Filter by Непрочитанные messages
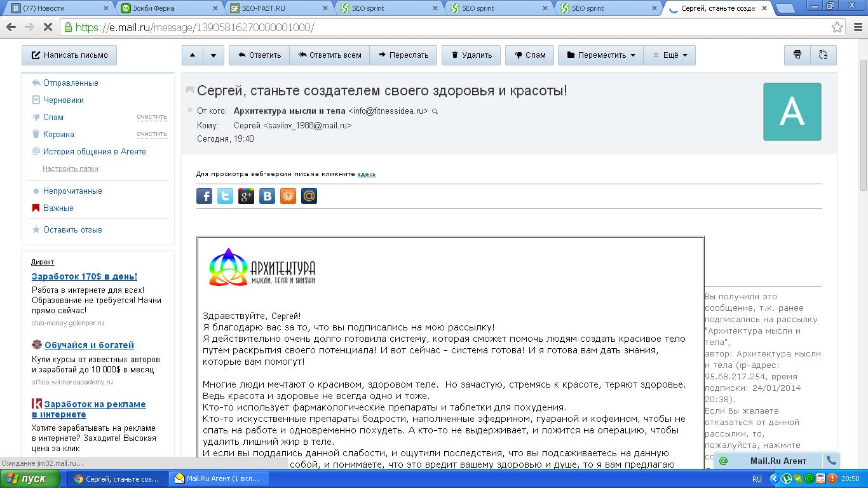Screen dimensions: 868x488 72,191
